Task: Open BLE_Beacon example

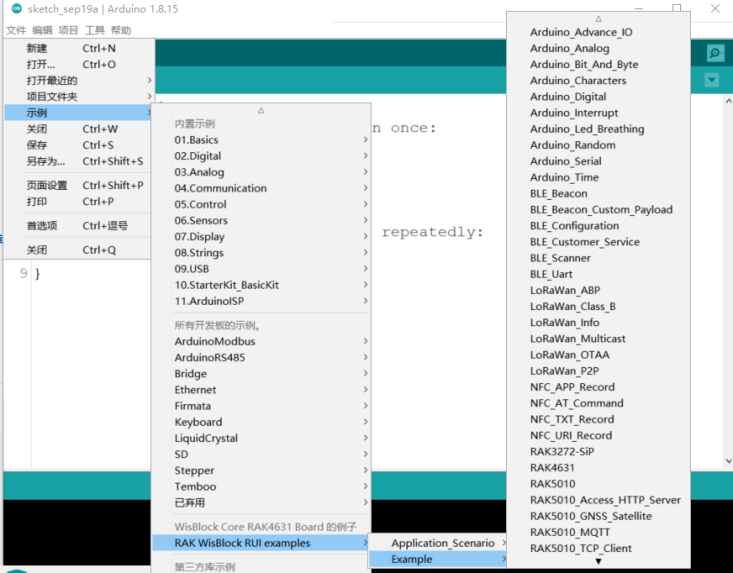Action: [598, 193]
